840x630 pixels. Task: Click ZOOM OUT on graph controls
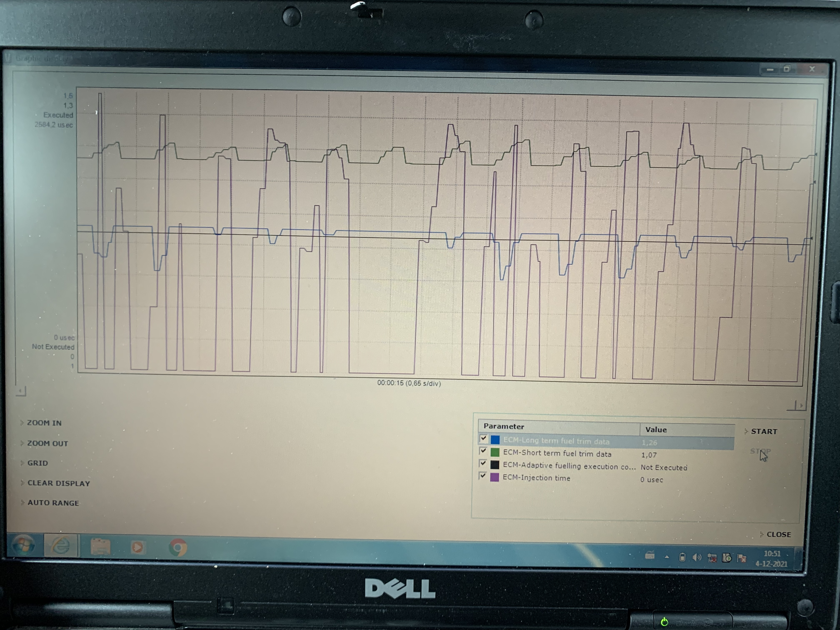coord(47,443)
